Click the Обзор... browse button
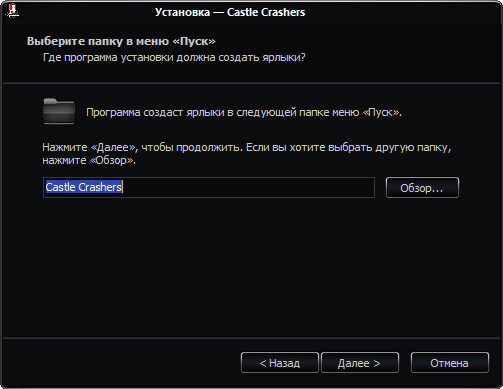 pyautogui.click(x=422, y=188)
